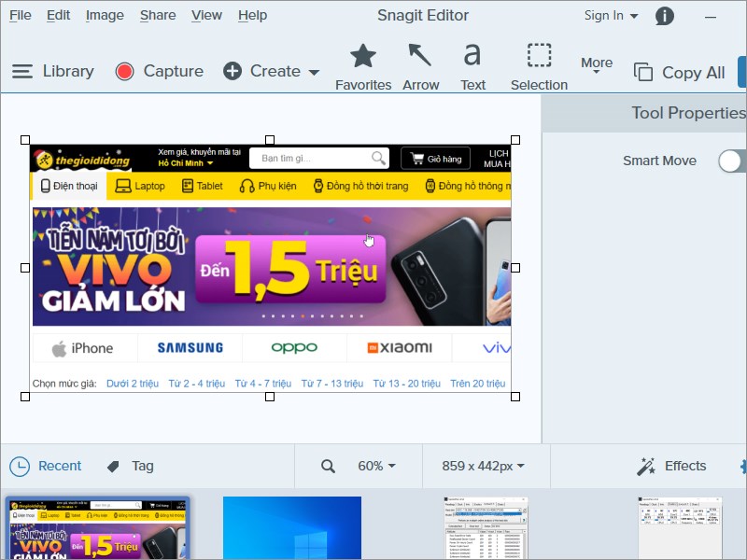This screenshot has width=747, height=560.
Task: Click the Xiaomi brand logo
Action: [x=400, y=348]
